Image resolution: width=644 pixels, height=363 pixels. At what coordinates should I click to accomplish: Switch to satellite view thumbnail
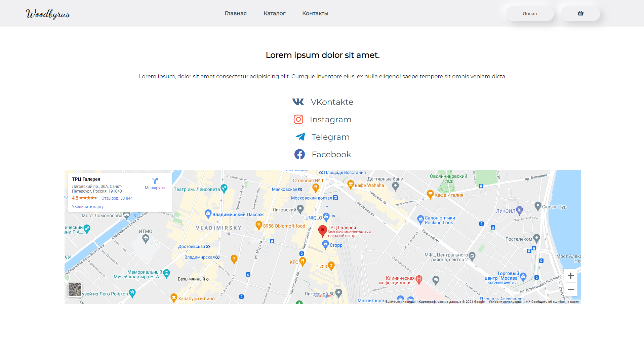tap(75, 290)
